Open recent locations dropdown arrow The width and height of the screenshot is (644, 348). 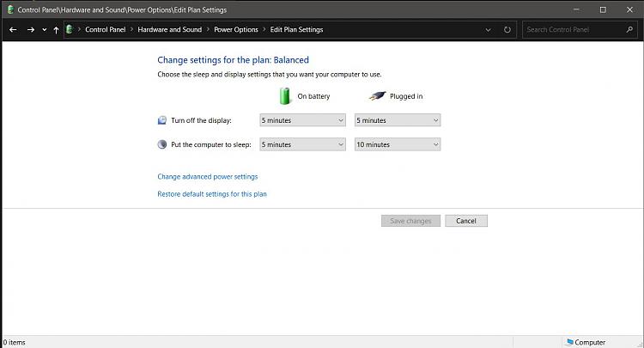pos(45,30)
